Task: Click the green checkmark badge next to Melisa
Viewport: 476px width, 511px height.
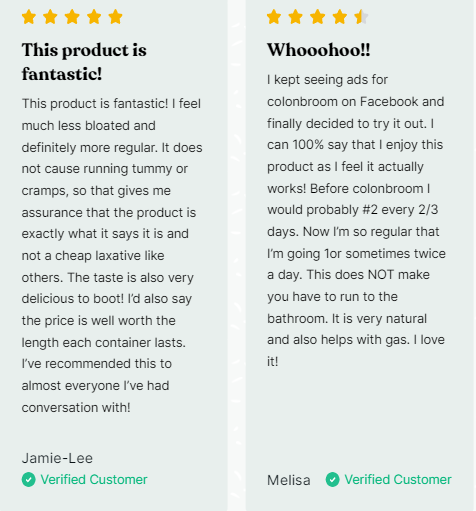Action: pyautogui.click(x=332, y=480)
